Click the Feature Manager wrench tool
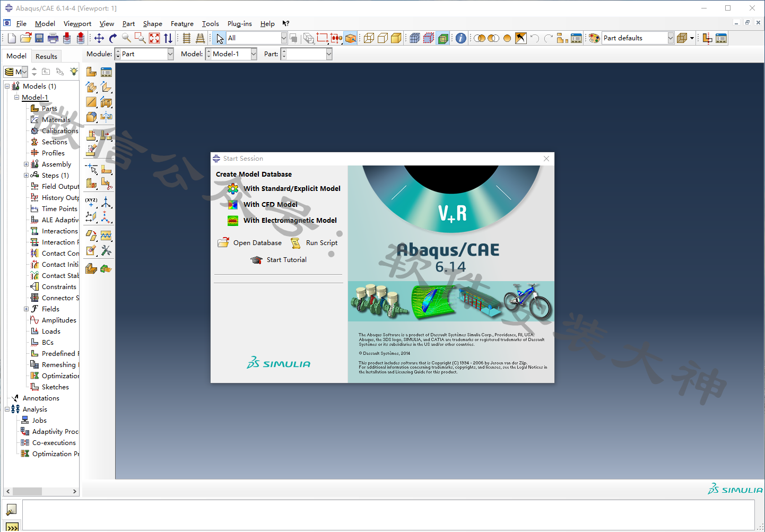 (x=106, y=250)
